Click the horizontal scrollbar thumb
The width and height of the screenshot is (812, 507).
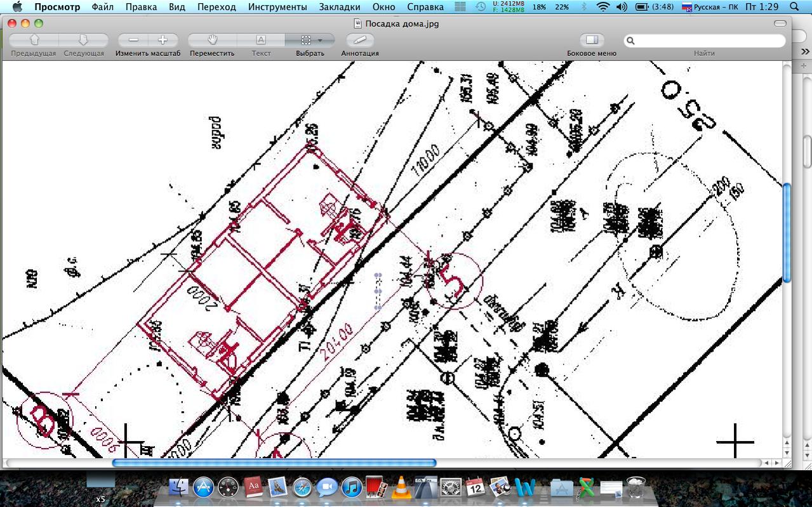274,463
